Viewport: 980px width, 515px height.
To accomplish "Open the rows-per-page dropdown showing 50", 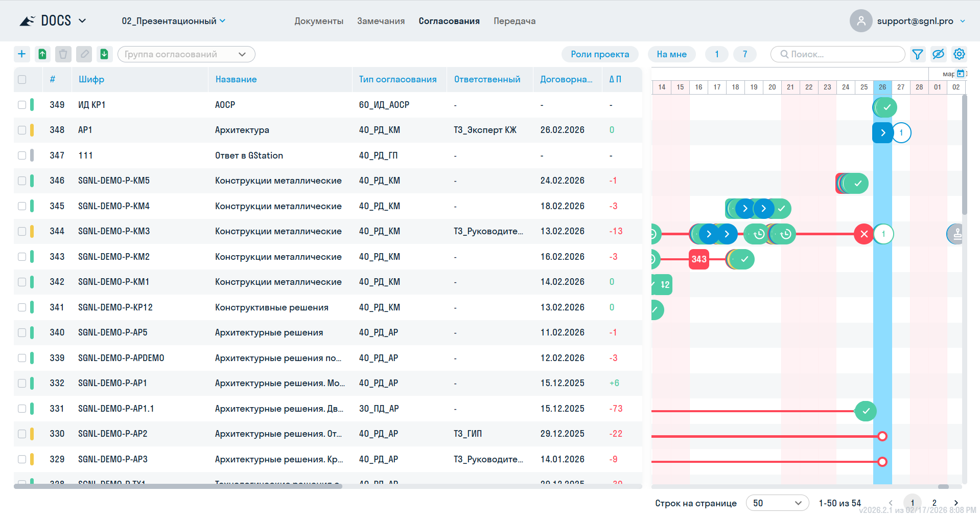I will [777, 503].
